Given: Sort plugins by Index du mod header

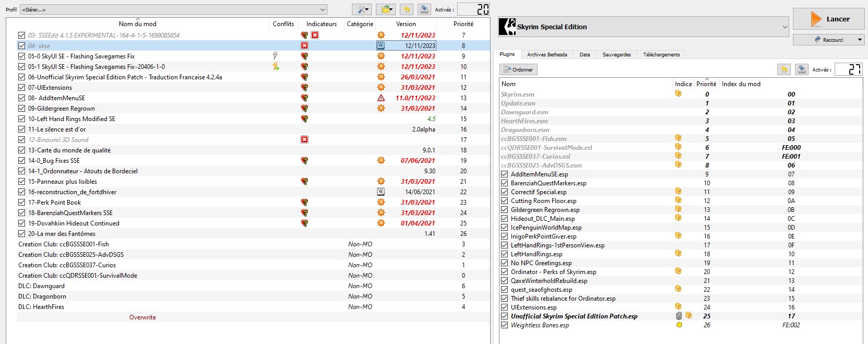Looking at the screenshot, I should (741, 84).
